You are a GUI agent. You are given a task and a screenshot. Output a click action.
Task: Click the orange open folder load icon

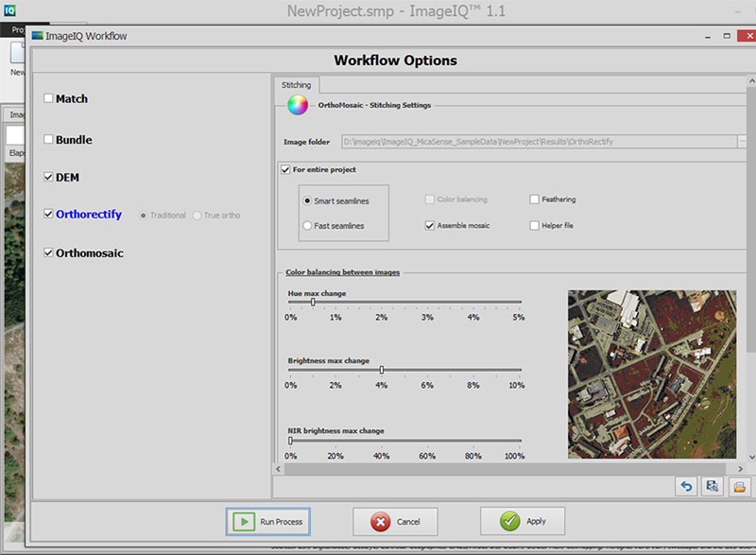[739, 486]
